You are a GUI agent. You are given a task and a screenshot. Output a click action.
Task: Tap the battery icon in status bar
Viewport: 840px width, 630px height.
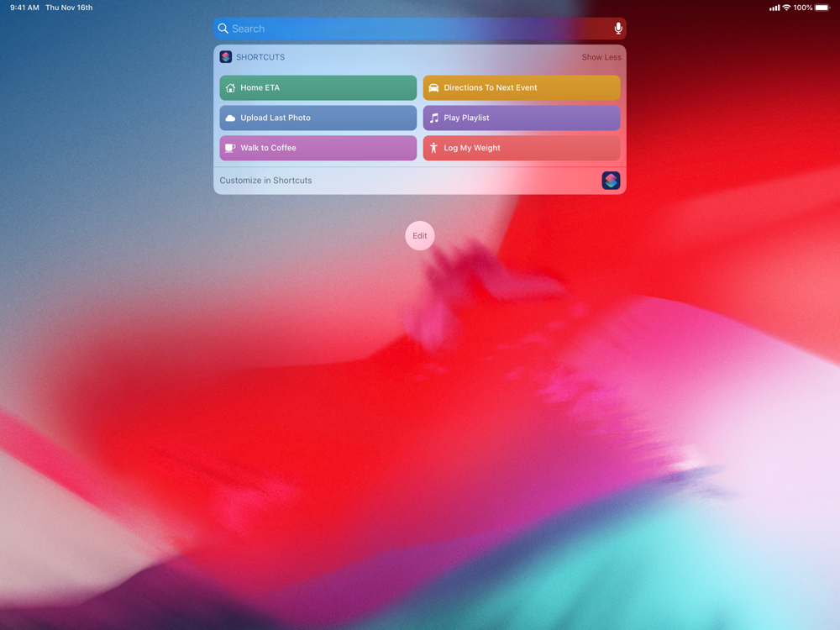pos(822,8)
